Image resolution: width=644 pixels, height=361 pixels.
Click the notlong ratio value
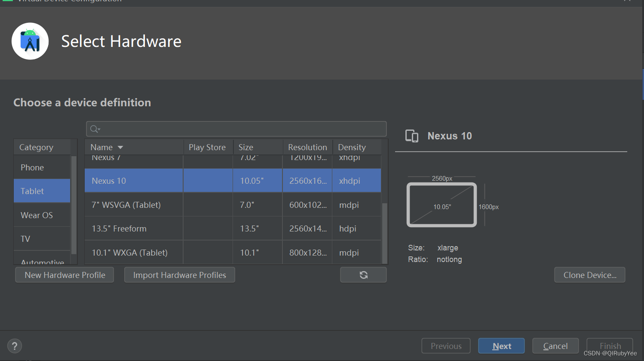tap(449, 259)
